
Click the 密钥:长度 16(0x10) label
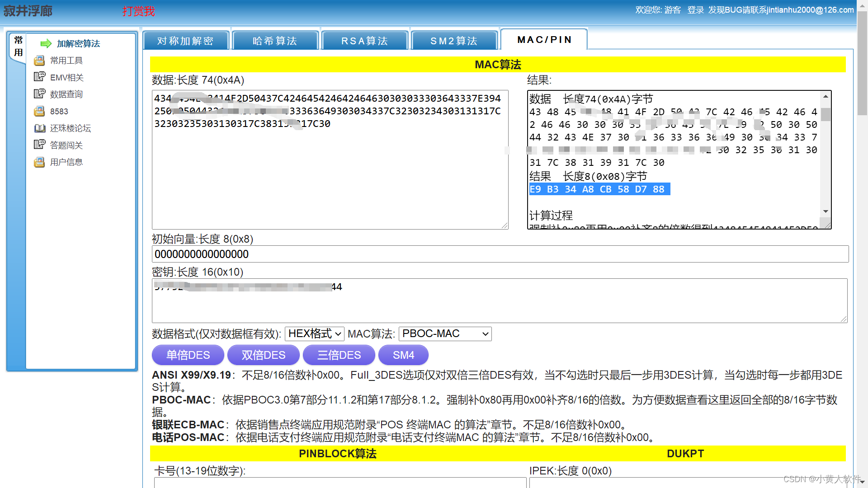198,272
